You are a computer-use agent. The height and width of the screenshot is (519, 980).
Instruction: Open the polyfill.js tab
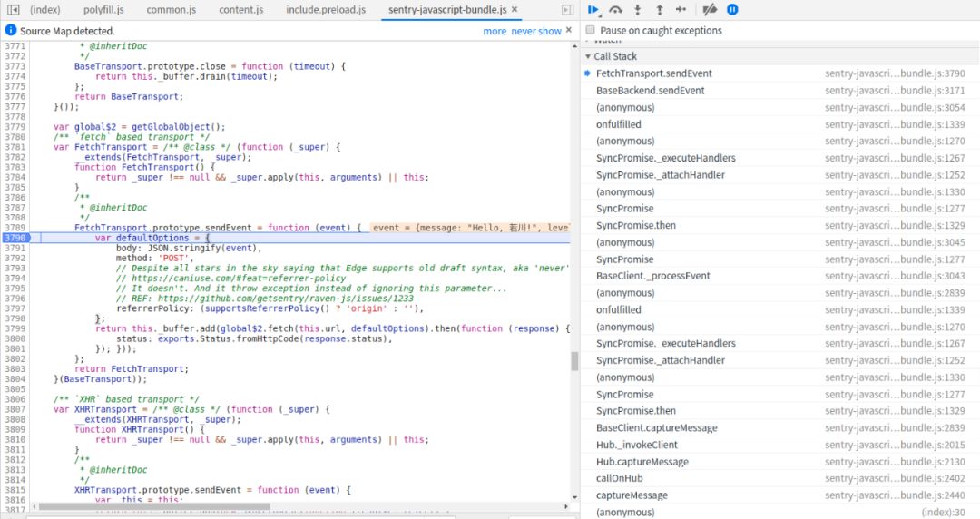click(103, 9)
